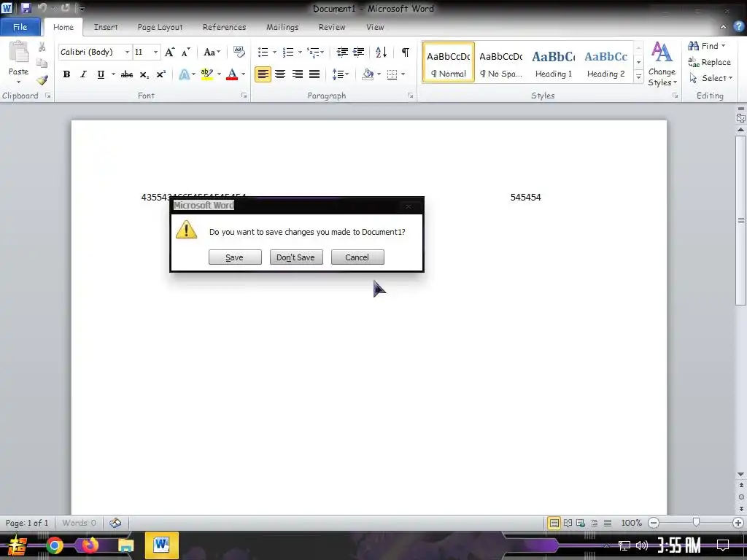Screen dimensions: 747x560
Task: Switch to the Insert tab
Action: pos(106,27)
